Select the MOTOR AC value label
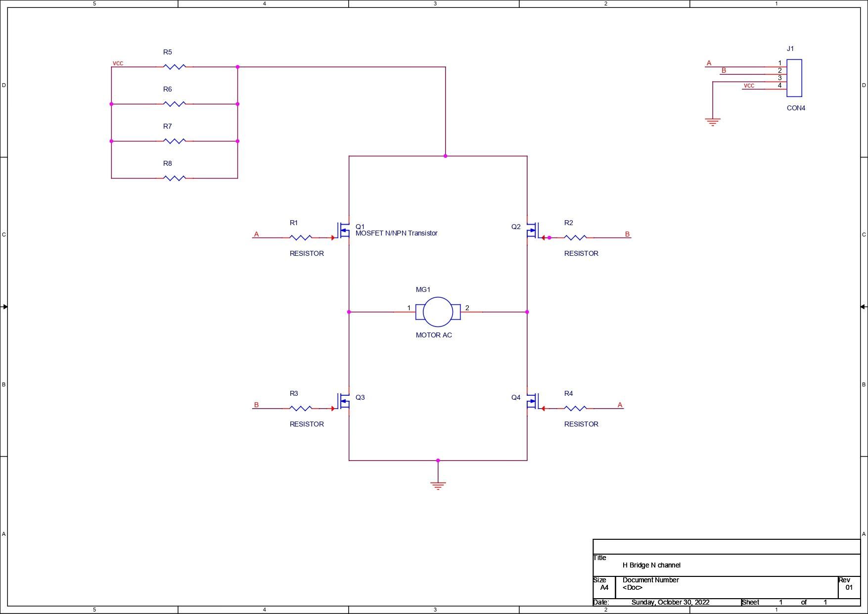The width and height of the screenshot is (868, 614). [434, 335]
